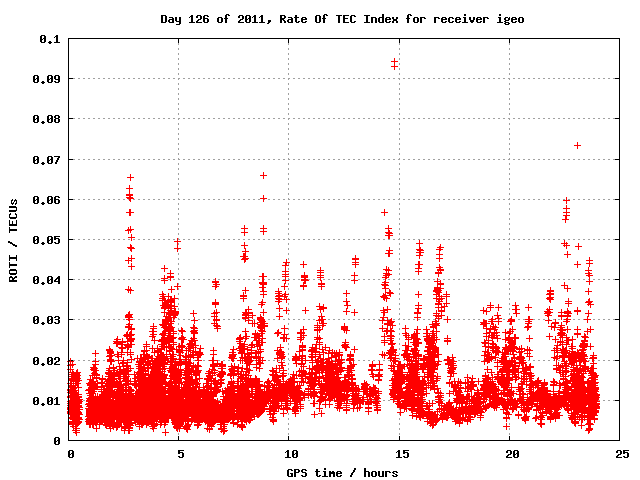
Task: Click the 5 tick label on x-axis
Action: 180,454
